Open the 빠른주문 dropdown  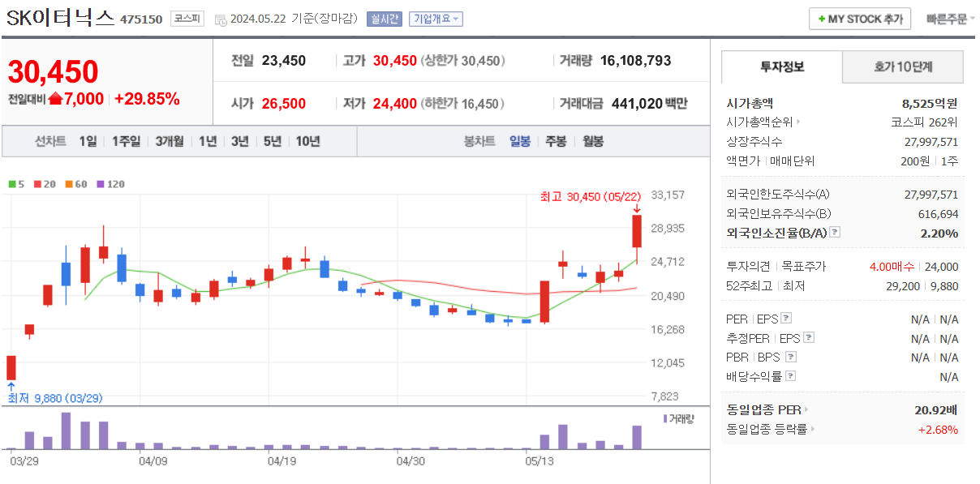point(951,19)
